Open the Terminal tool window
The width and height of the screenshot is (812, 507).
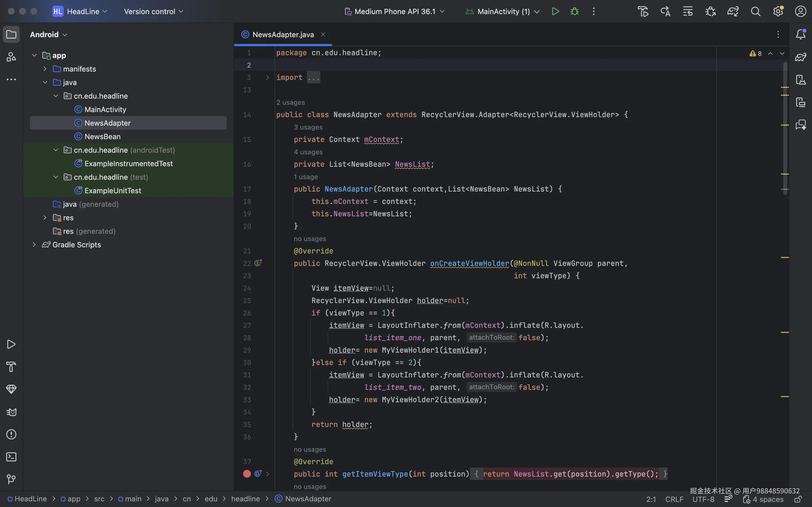pos(11,457)
